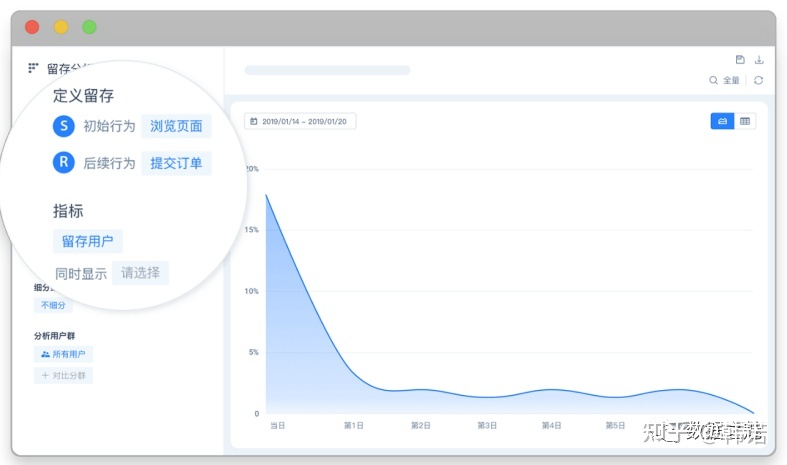
Task: Click the 15% axis value
Action: [x=251, y=229]
